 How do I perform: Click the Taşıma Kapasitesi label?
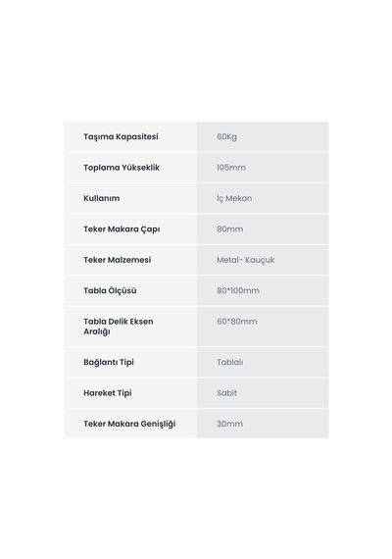coord(121,136)
